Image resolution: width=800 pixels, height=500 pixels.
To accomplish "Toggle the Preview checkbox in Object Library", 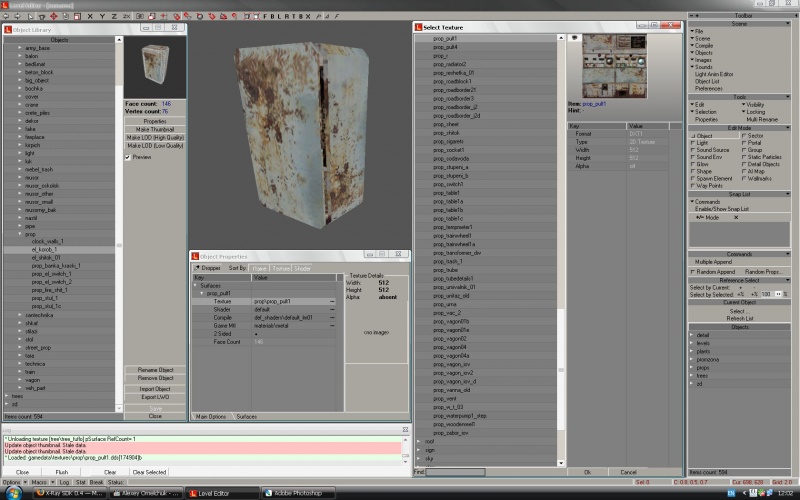I will click(128, 157).
